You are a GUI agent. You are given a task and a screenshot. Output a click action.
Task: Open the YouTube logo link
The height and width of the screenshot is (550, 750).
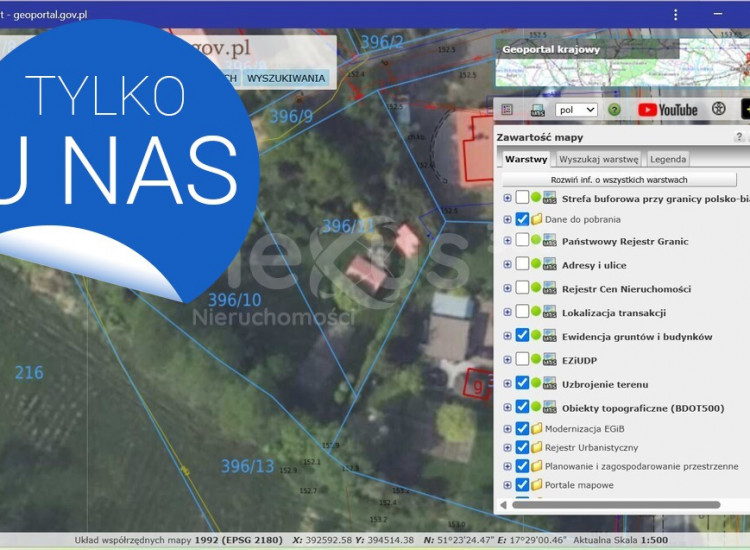click(668, 110)
